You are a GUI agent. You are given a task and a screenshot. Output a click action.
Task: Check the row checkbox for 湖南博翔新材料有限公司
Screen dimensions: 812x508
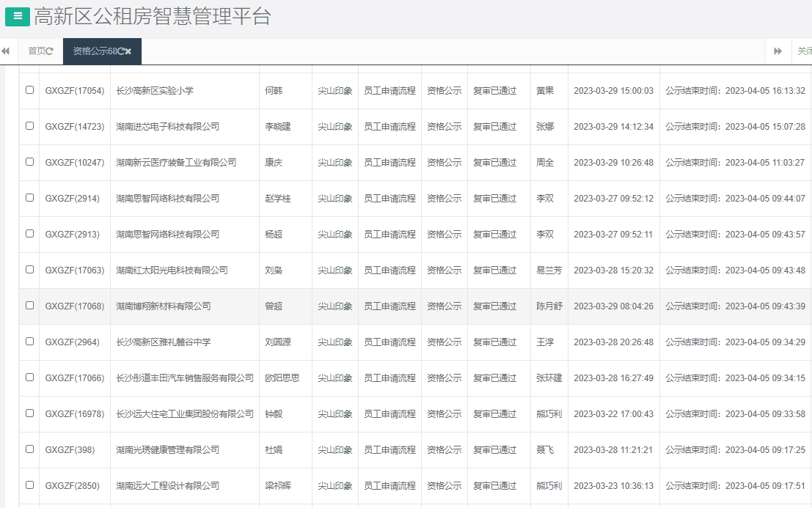[29, 306]
